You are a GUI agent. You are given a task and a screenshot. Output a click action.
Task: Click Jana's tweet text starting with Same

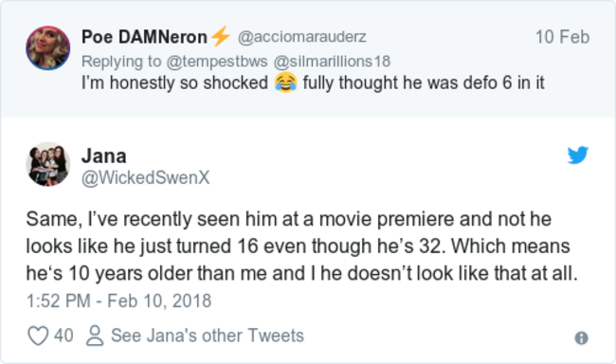pyautogui.click(x=301, y=246)
